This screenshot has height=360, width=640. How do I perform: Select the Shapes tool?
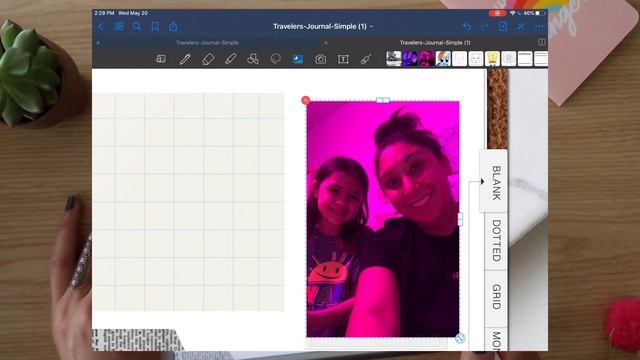pyautogui.click(x=253, y=59)
